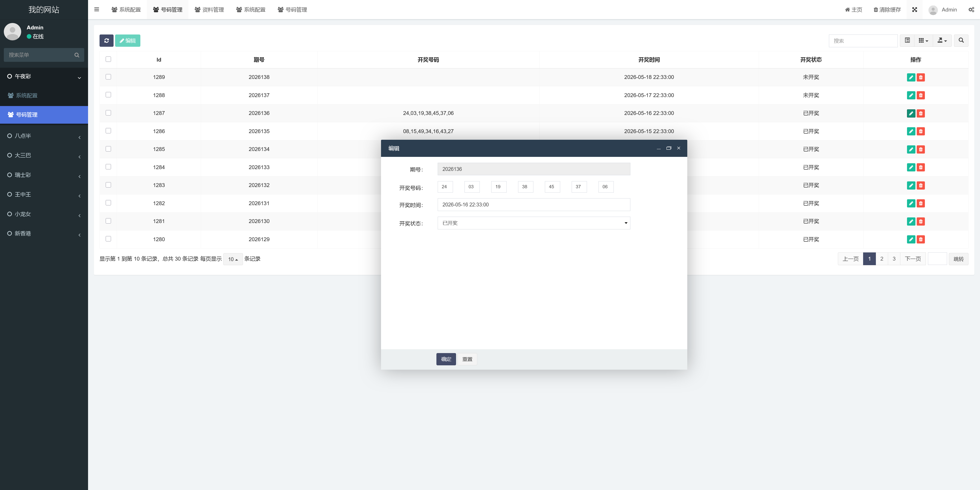Open the page size dropdown showing 10
This screenshot has height=490, width=980.
(233, 259)
